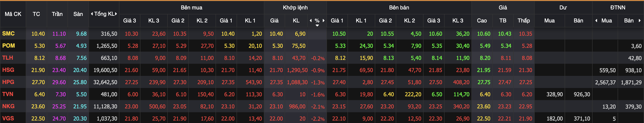Click the -2.2% change for VGS
This screenshot has height=123, width=644.
click(318, 119)
